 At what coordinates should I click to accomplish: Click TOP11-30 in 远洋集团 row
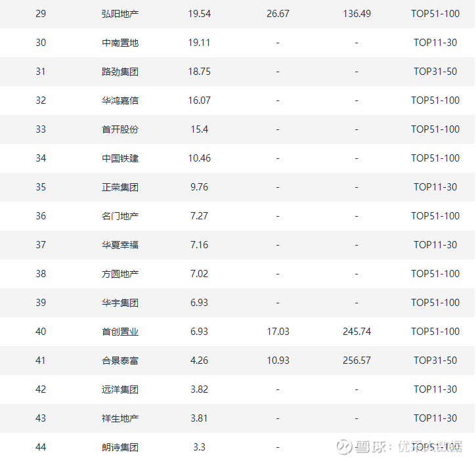coord(435,389)
